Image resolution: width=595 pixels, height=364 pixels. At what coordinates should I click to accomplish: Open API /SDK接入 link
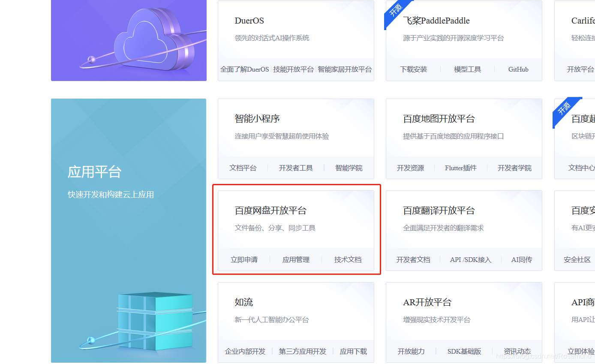(x=471, y=260)
